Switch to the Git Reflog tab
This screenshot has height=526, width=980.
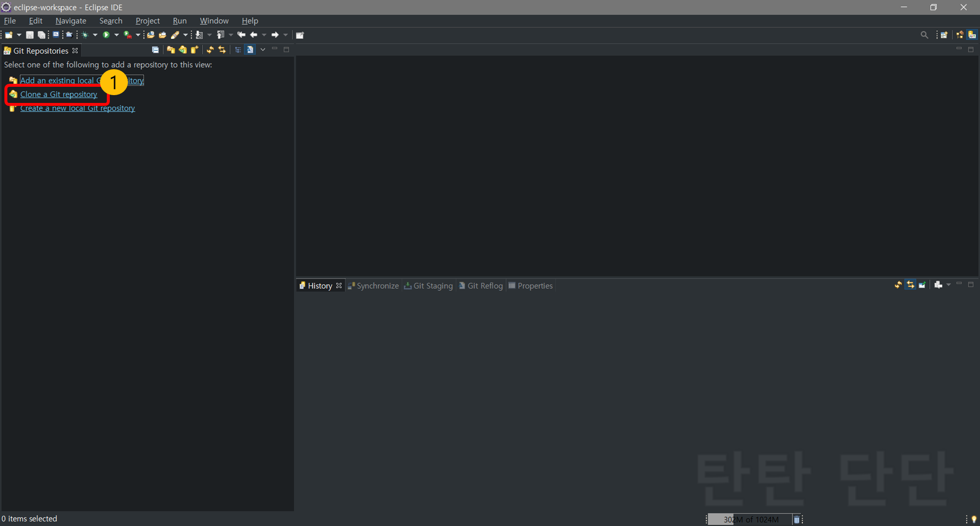(x=481, y=286)
